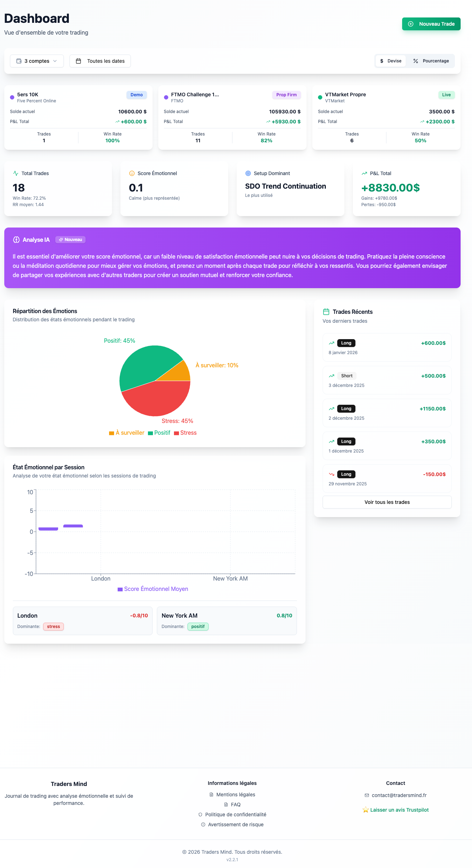Click the activity icon on Total Trades

pyautogui.click(x=16, y=173)
